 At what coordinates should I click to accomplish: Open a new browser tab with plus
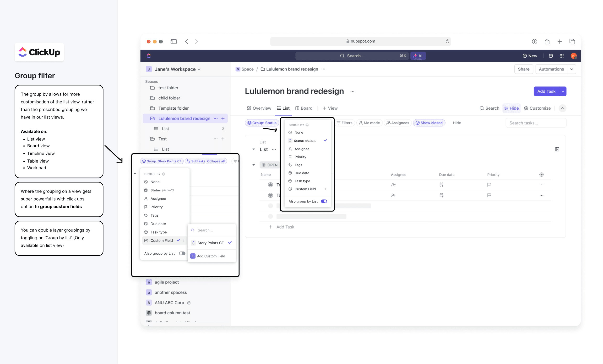[x=560, y=42]
